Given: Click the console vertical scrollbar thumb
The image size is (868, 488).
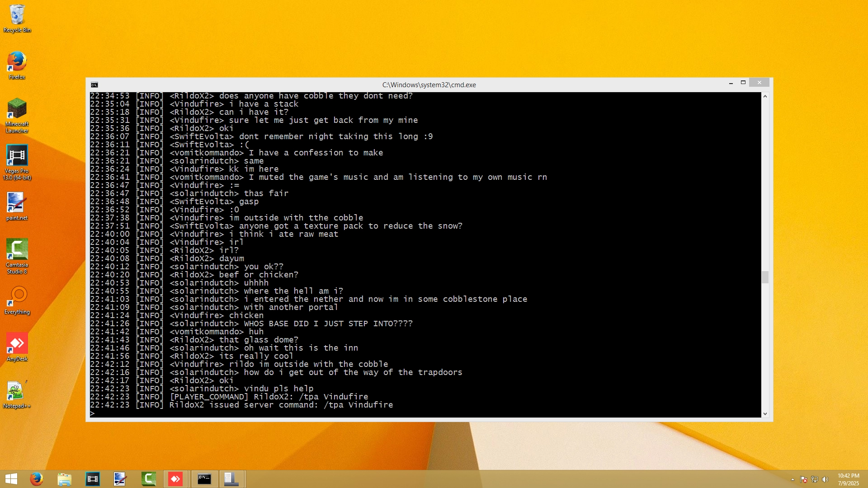Looking at the screenshot, I should [x=765, y=277].
